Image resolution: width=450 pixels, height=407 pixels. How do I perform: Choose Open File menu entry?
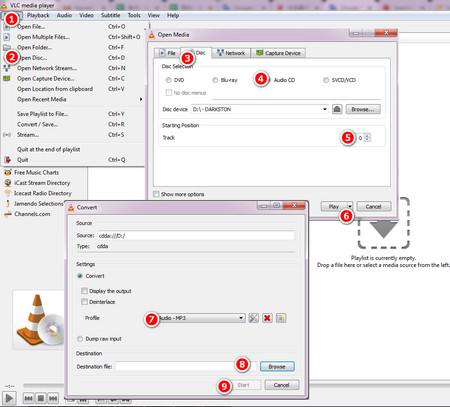(73, 27)
